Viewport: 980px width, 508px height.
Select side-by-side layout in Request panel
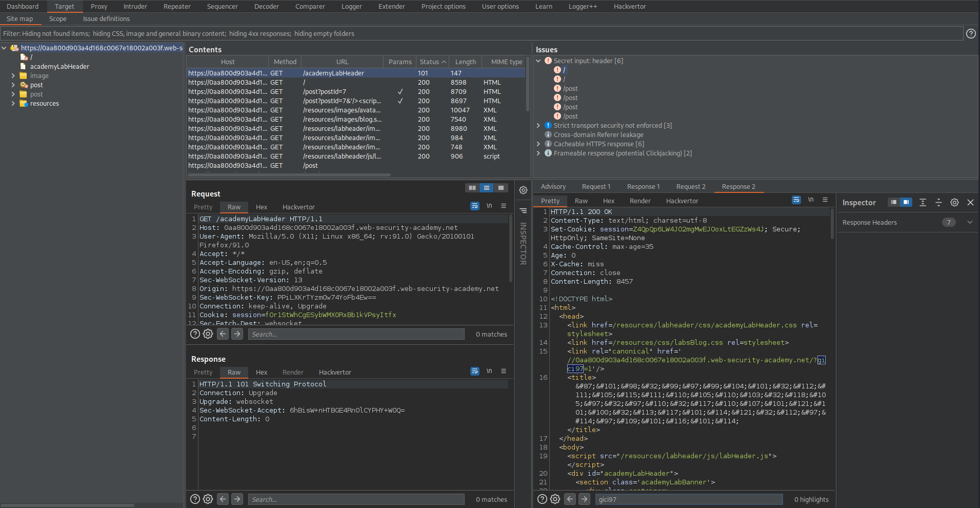coord(472,188)
